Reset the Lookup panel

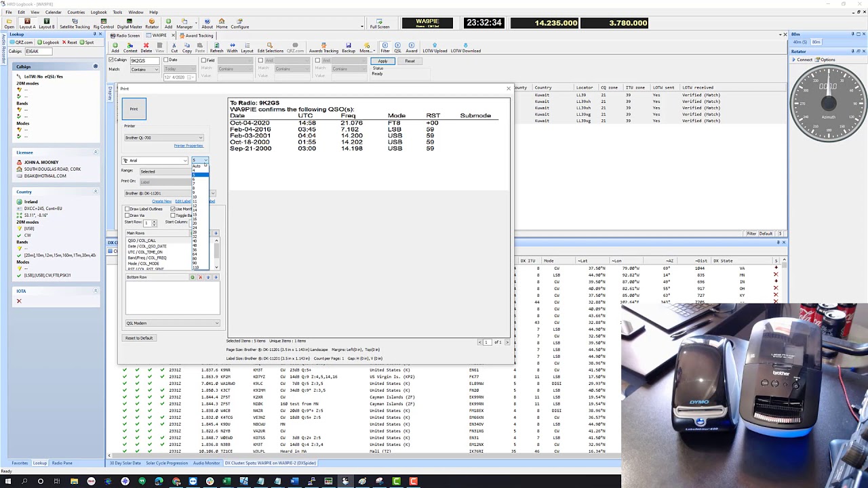click(69, 42)
